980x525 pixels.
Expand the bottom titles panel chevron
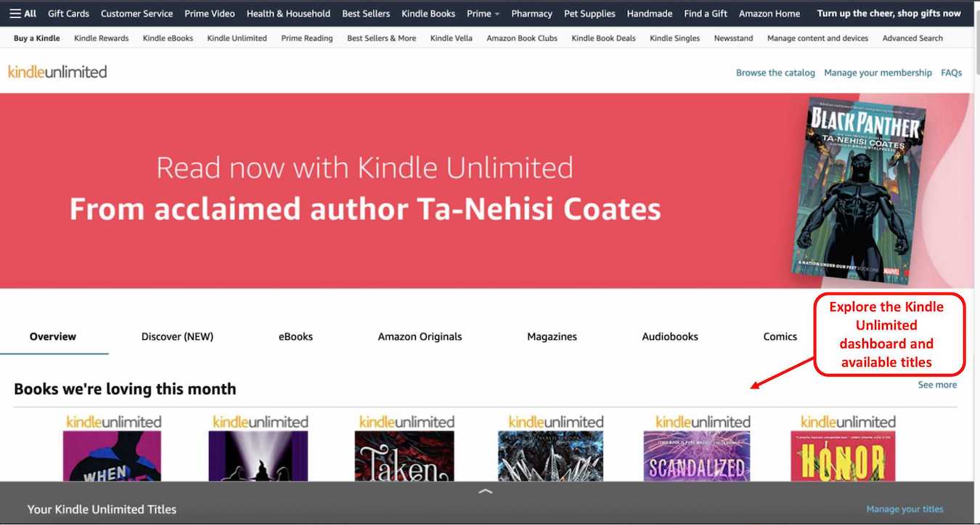486,492
